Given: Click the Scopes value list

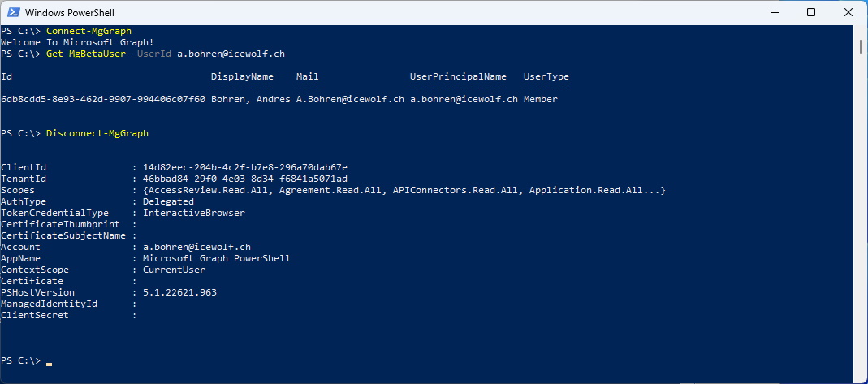Looking at the screenshot, I should (x=404, y=190).
